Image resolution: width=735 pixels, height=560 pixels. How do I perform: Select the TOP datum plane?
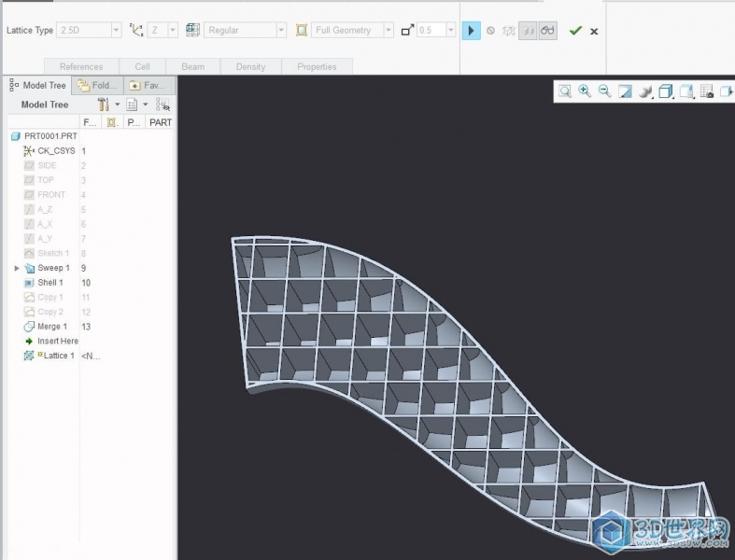39,180
